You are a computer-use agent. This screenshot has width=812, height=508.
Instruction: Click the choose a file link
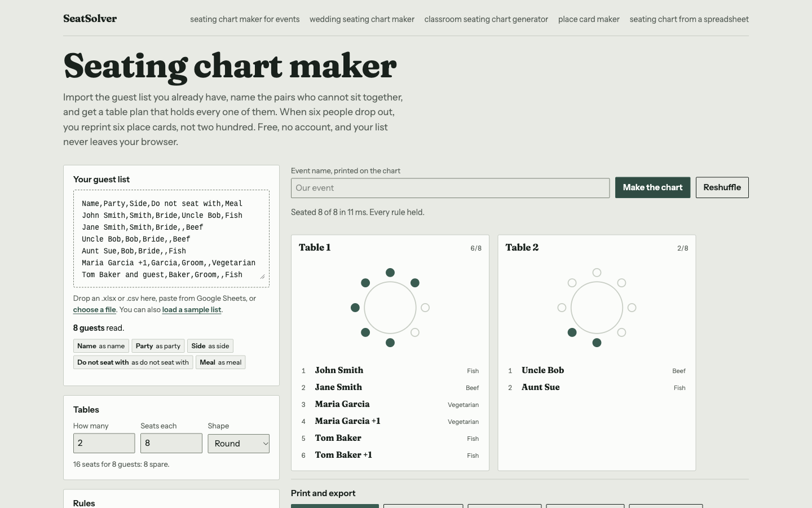point(94,310)
